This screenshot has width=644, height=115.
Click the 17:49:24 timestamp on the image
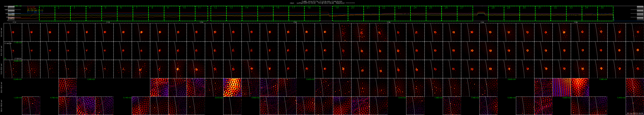pyautogui.click(x=8, y=44)
